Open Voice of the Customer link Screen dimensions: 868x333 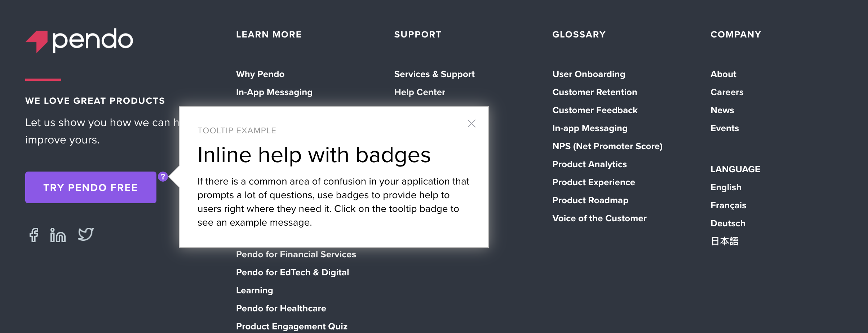(x=599, y=218)
